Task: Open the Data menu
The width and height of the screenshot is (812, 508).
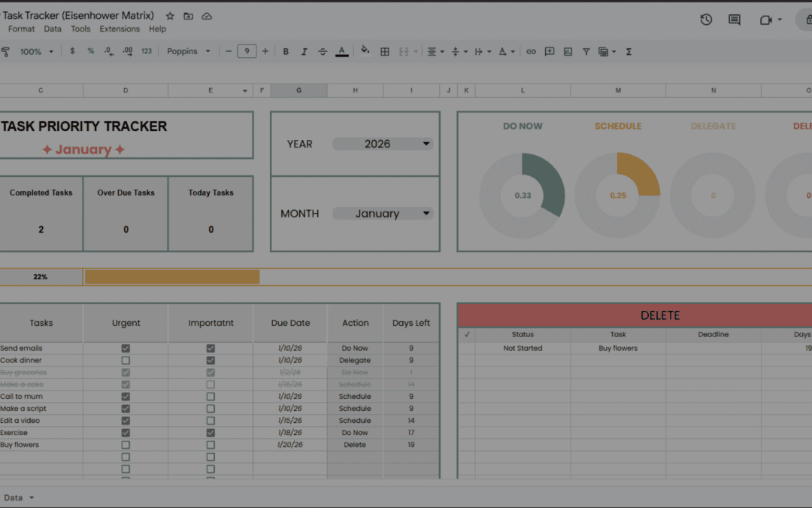Action: click(x=53, y=29)
